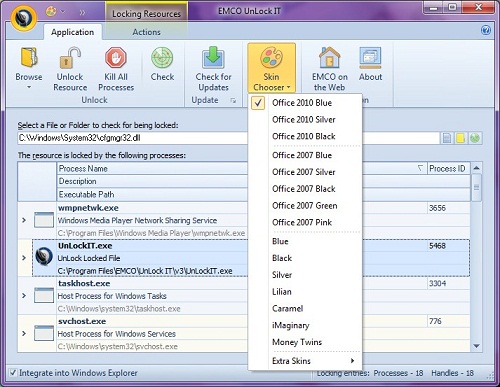The height and width of the screenshot is (387, 500).
Task: Click the svchost.exe window icon
Action: [x=44, y=333]
